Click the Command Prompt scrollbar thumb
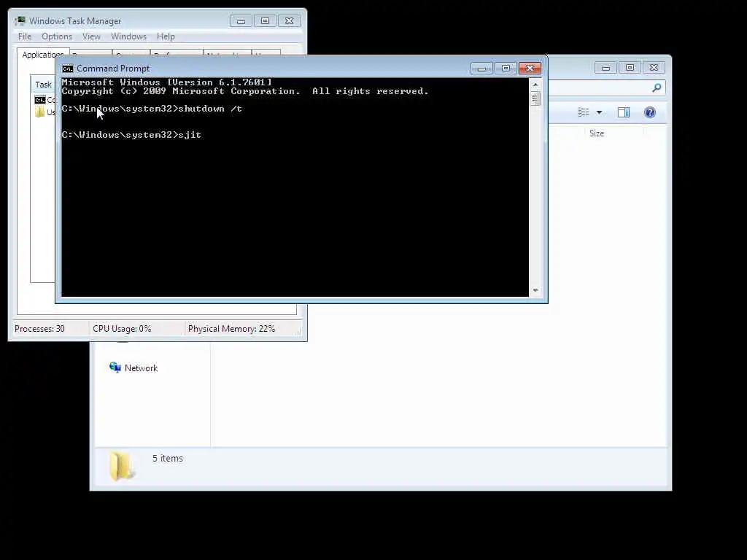 point(535,98)
